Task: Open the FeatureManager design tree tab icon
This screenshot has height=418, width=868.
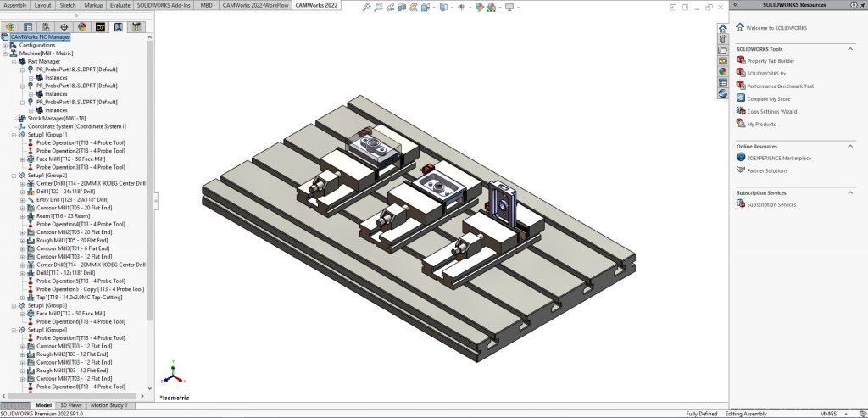Action: click(10, 26)
